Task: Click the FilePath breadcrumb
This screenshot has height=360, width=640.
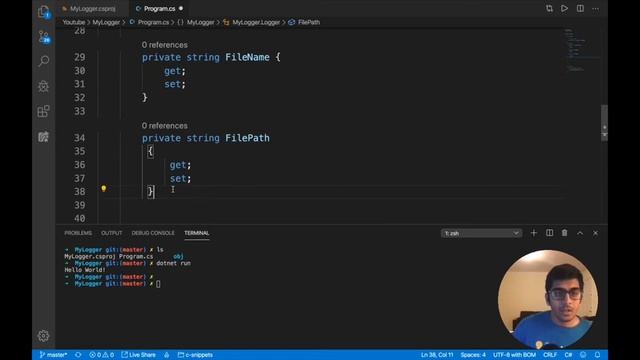Action: (309, 22)
